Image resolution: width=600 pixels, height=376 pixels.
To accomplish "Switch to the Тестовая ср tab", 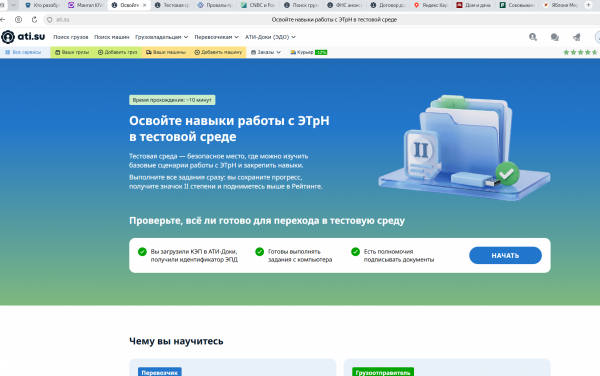I will [172, 5].
